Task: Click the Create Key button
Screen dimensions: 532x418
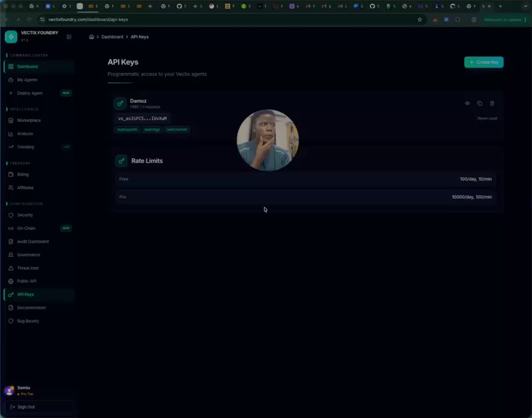Action: [484, 62]
